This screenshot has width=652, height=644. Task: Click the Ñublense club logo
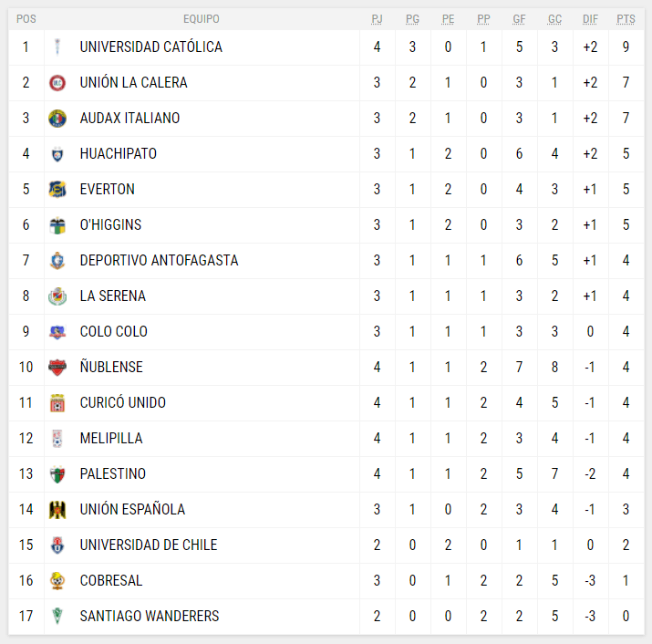pos(57,368)
